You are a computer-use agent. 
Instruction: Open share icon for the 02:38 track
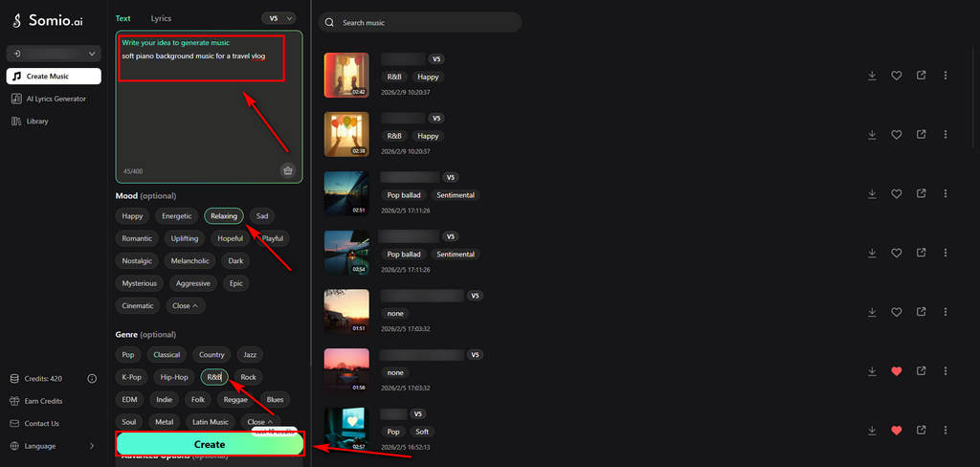tap(921, 134)
